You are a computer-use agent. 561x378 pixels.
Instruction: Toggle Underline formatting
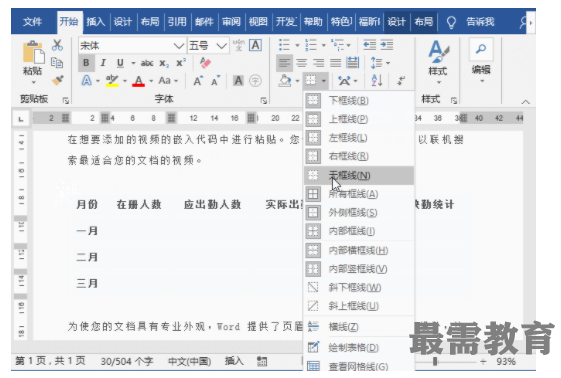(121, 63)
